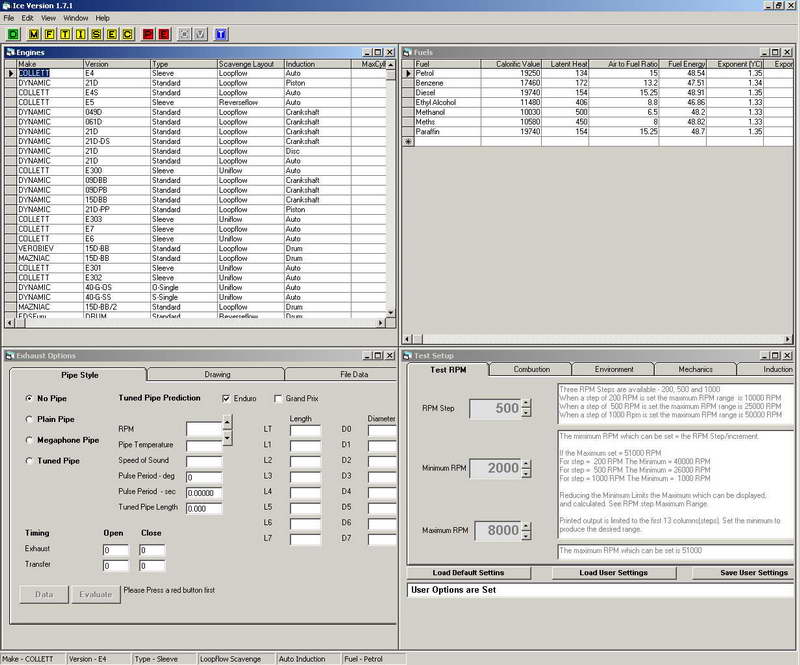800x665 pixels.
Task: Click the yellow I toolbar icon
Action: (82, 33)
